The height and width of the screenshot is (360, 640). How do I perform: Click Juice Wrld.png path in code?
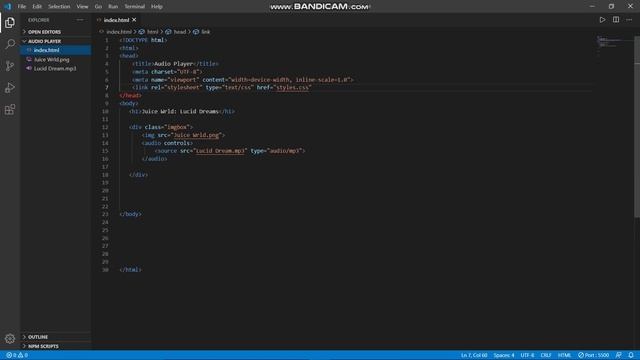(x=197, y=135)
